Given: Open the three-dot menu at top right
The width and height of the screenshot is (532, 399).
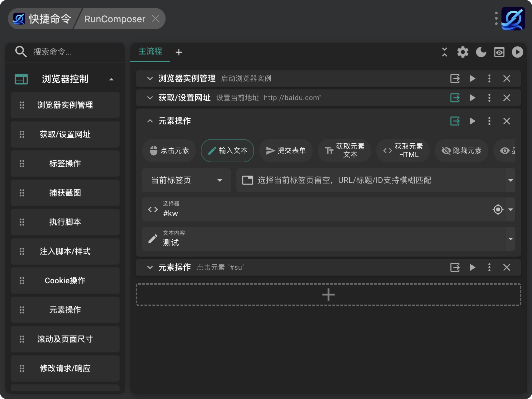Looking at the screenshot, I should [x=496, y=19].
